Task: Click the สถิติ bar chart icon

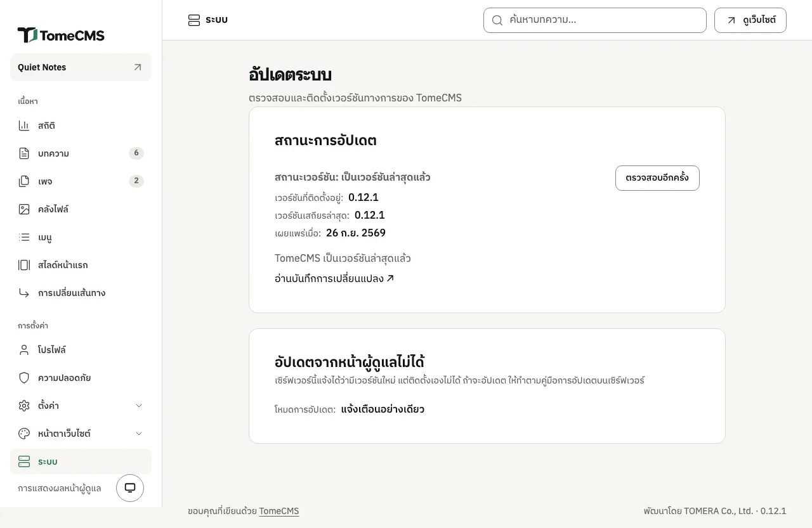Action: pyautogui.click(x=24, y=126)
